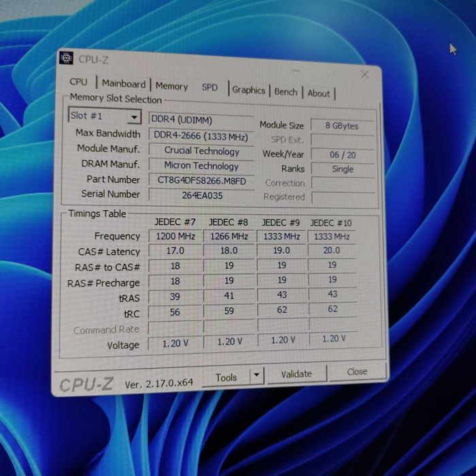Click the JEDEC #9 column header

click(x=281, y=223)
